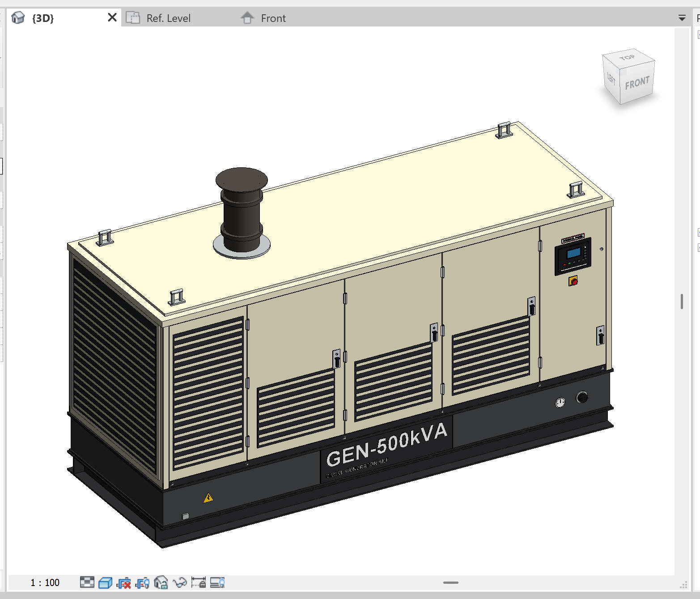Open the 1 : 100 view scale menu
Image resolution: width=700 pixels, height=599 pixels.
pos(45,582)
